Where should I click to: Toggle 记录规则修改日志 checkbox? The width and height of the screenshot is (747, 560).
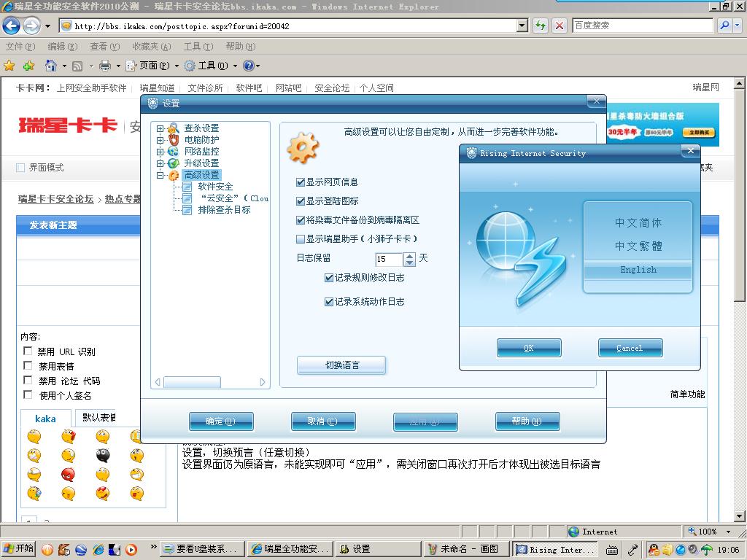point(329,278)
